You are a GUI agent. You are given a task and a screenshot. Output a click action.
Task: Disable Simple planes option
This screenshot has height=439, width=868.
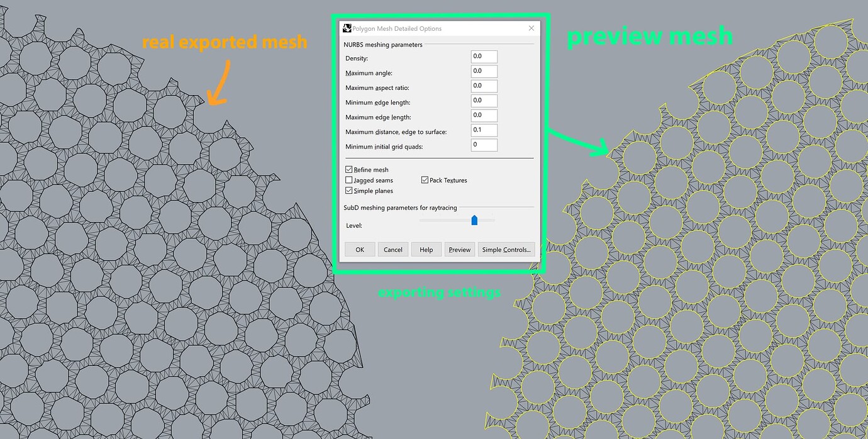point(349,191)
